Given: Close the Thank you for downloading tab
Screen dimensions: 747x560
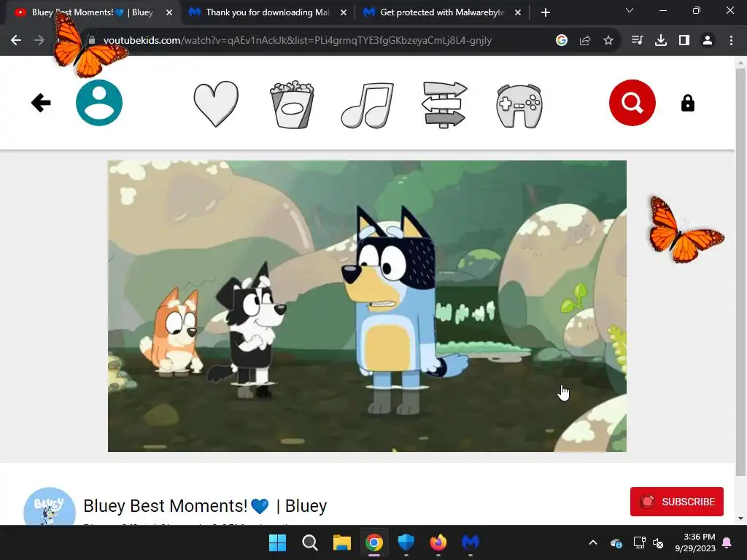Looking at the screenshot, I should tap(344, 12).
